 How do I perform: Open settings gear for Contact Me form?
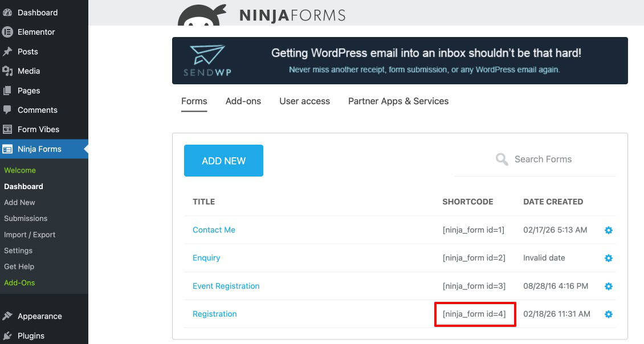[608, 230]
